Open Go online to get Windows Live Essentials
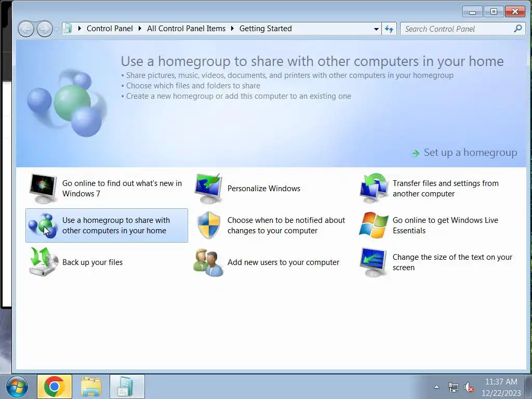532x399 pixels. [x=445, y=225]
